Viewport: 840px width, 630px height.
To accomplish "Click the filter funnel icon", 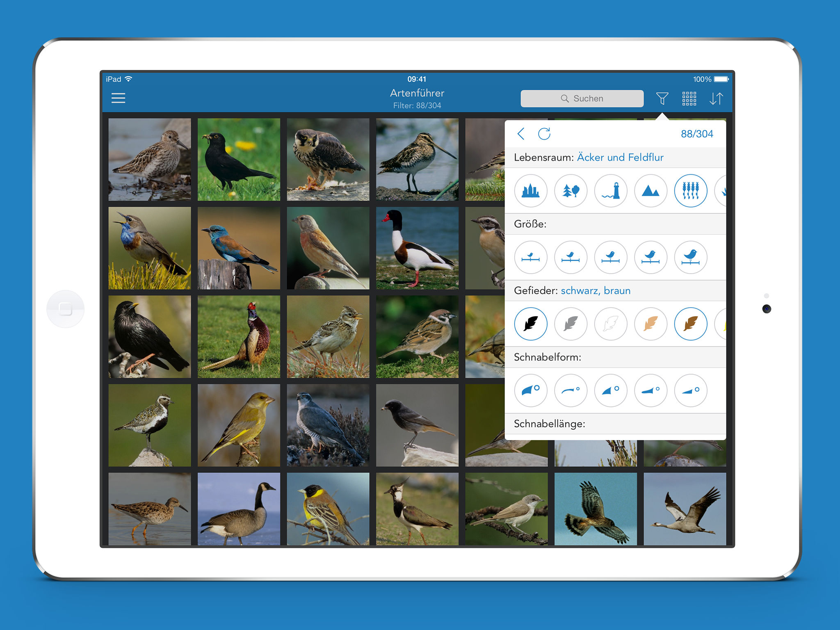I will click(x=662, y=98).
